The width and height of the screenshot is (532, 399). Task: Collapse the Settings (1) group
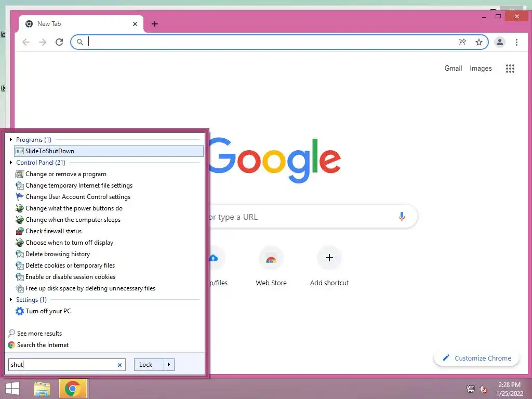[x=11, y=300]
